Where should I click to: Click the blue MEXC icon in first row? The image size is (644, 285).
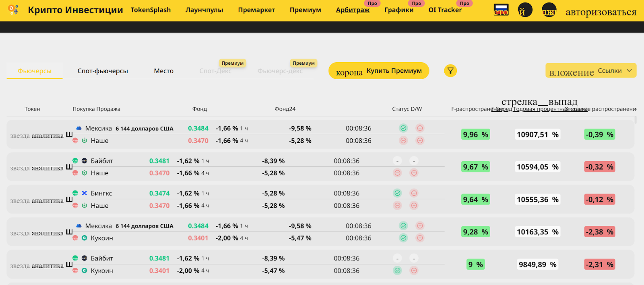pos(79,128)
